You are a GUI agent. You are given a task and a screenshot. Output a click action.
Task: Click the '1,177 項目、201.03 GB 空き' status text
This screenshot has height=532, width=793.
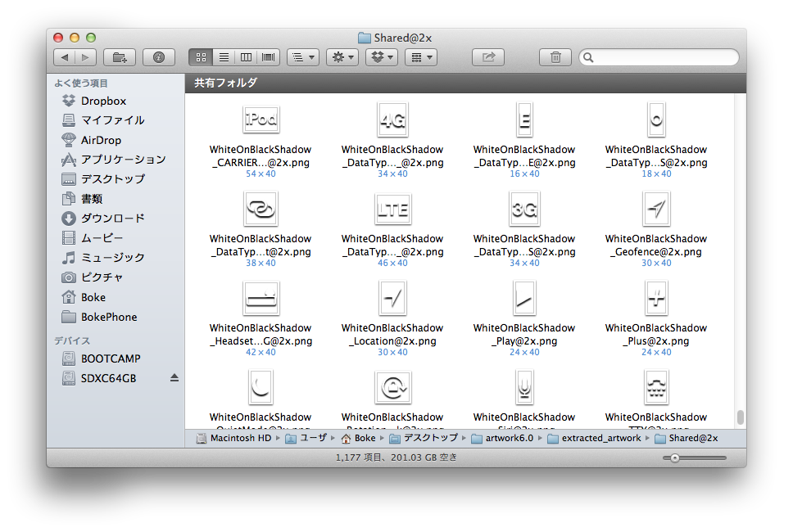coord(396,458)
